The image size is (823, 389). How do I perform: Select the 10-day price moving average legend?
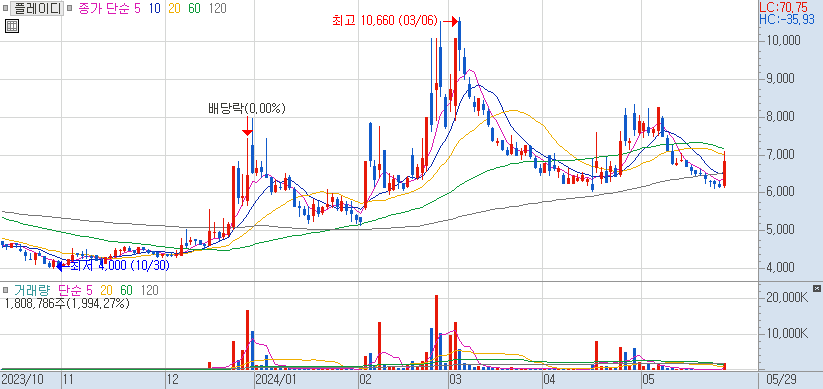pos(154,8)
